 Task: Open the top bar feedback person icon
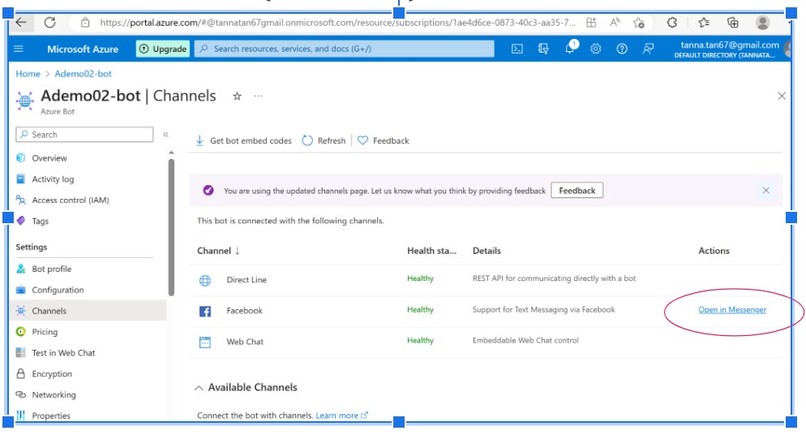[x=648, y=49]
